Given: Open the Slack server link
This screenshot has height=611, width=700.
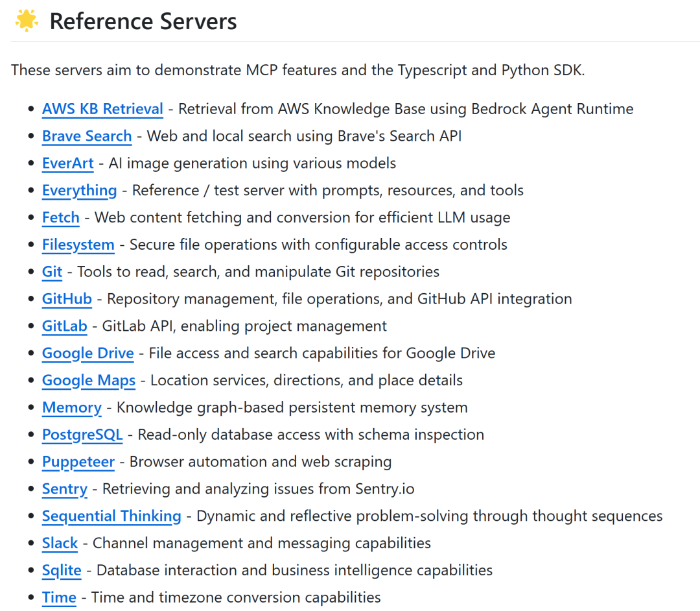Looking at the screenshot, I should click(60, 543).
